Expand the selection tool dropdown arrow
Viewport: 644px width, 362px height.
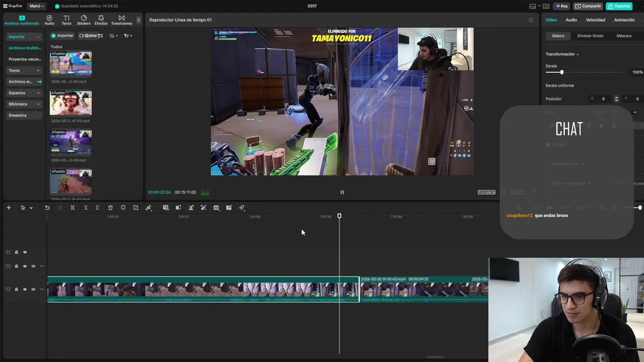(31, 208)
